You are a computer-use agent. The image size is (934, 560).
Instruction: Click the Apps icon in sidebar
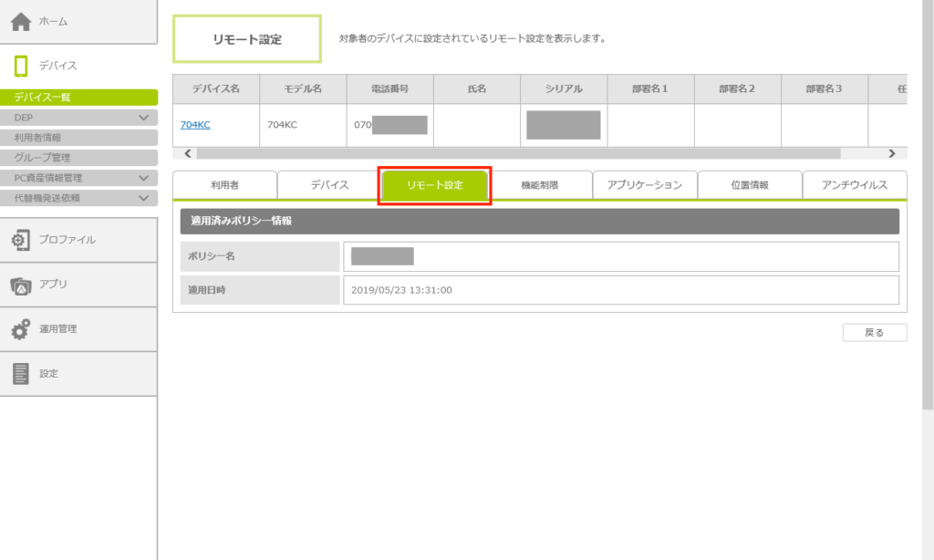coord(21,285)
